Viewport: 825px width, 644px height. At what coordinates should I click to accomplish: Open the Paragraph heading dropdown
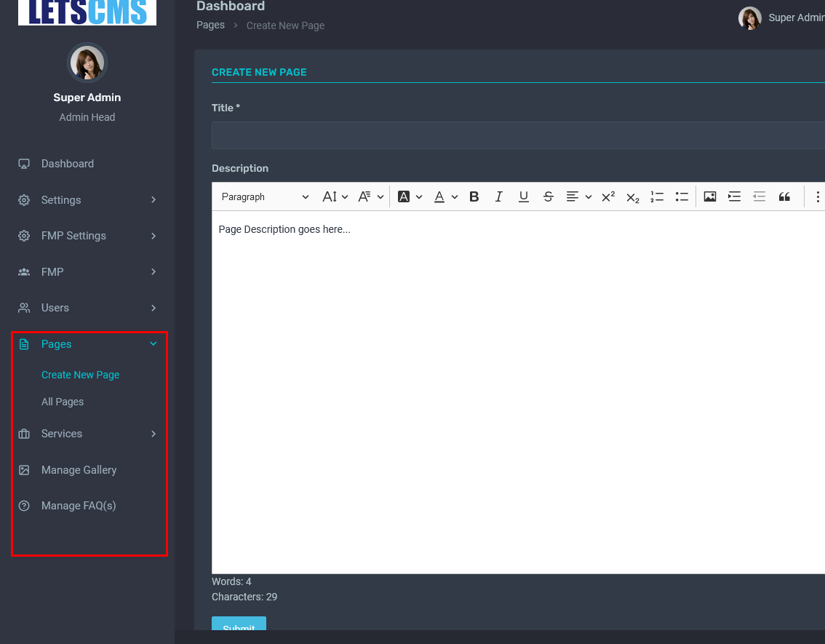click(265, 196)
